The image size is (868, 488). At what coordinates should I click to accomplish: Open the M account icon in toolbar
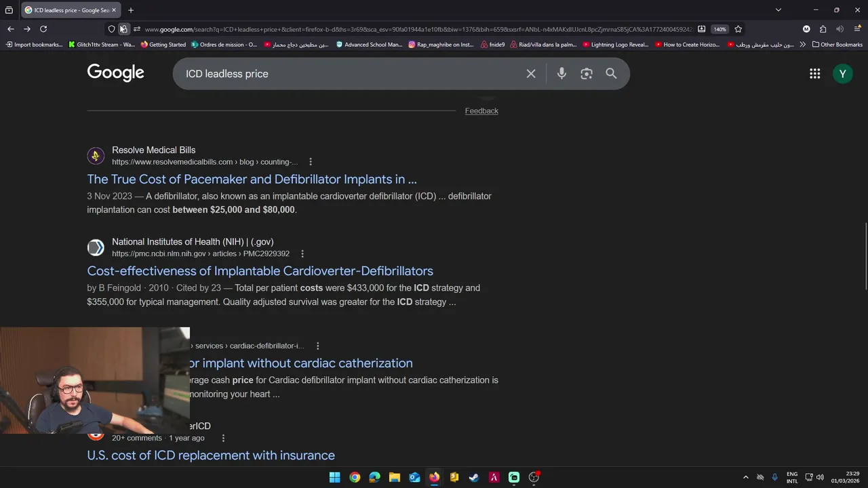(x=806, y=29)
